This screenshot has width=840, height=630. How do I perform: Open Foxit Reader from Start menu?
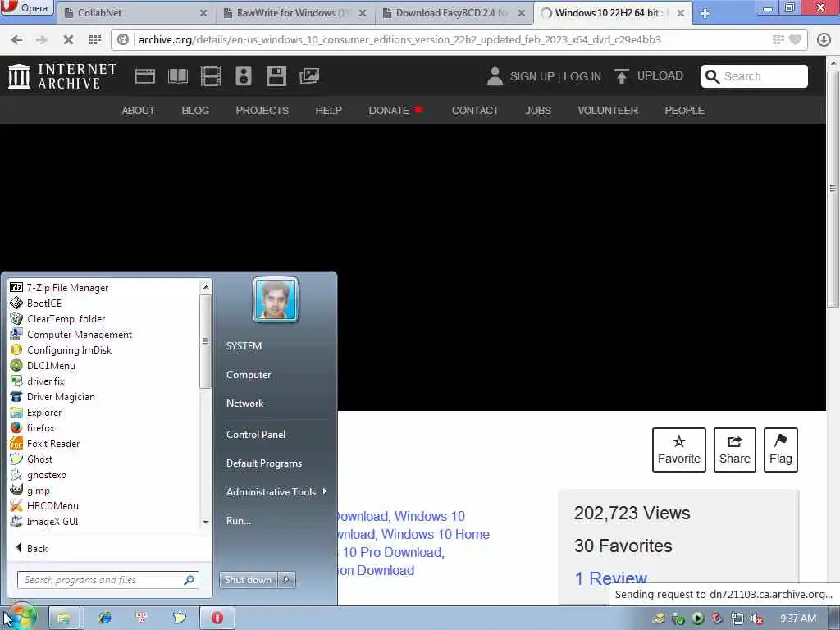pos(45,444)
